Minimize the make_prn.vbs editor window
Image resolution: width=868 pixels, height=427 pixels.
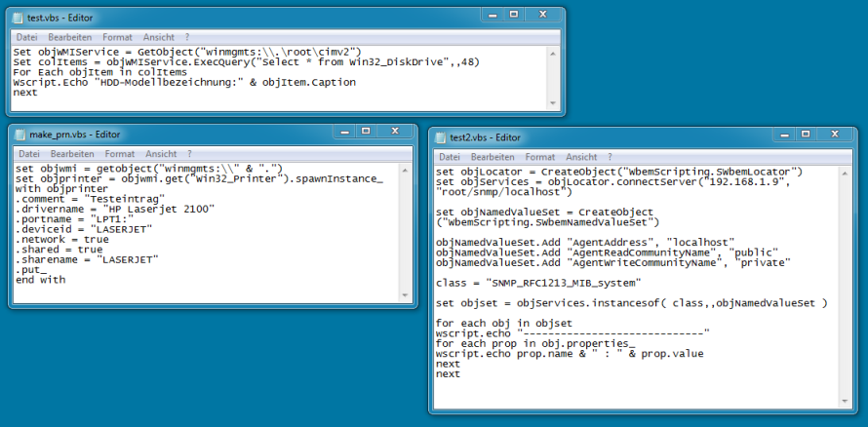click(345, 131)
